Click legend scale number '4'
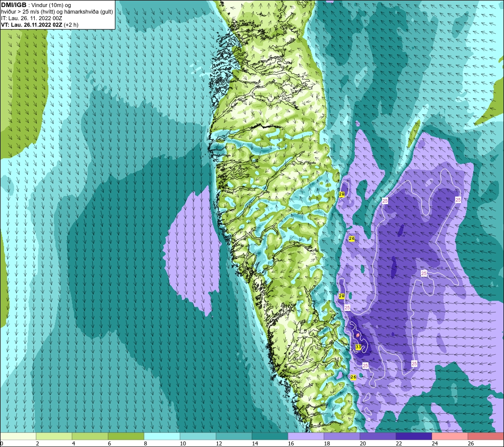This screenshot has height=447, width=504. 74,443
